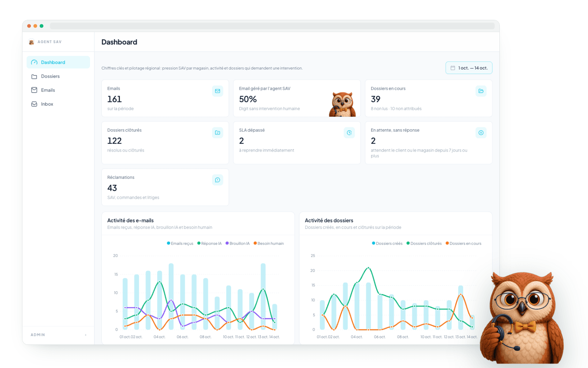Image resolution: width=588 pixels, height=368 pixels.
Task: Click the Emails 161 stat card
Action: [x=165, y=98]
